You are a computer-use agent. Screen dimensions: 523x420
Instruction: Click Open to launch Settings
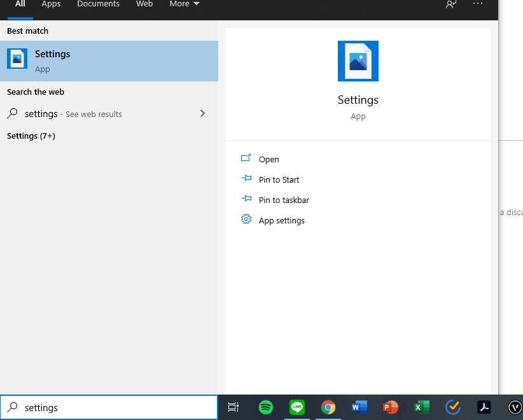(268, 159)
